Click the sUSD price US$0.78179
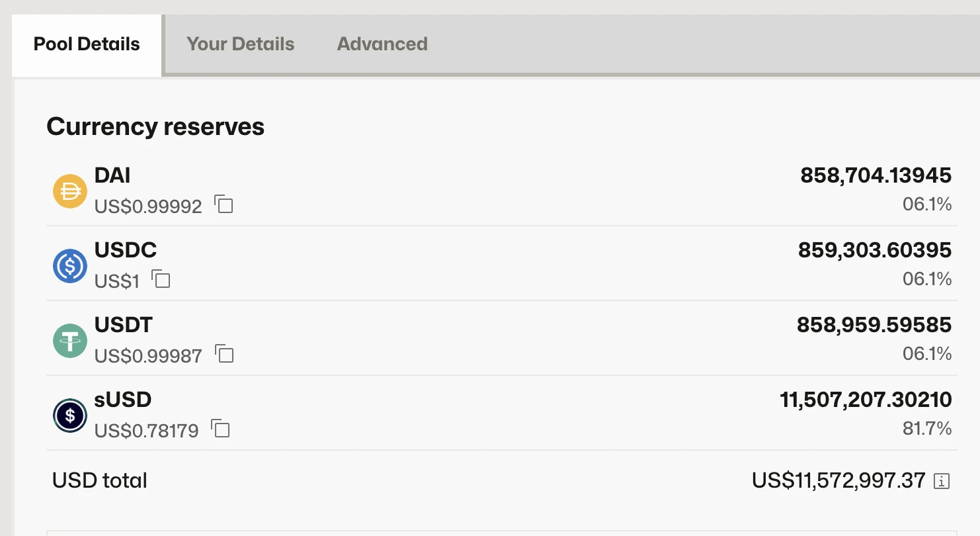The height and width of the screenshot is (536, 980). [x=147, y=431]
